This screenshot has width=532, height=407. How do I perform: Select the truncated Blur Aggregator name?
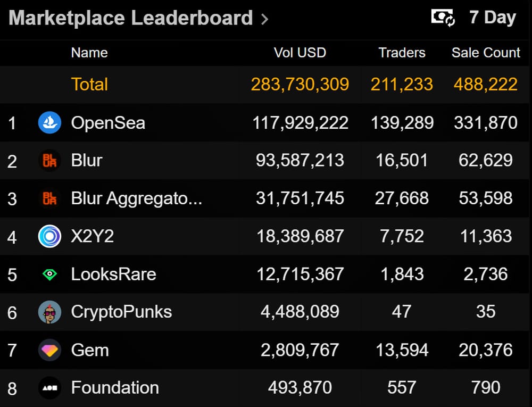136,198
